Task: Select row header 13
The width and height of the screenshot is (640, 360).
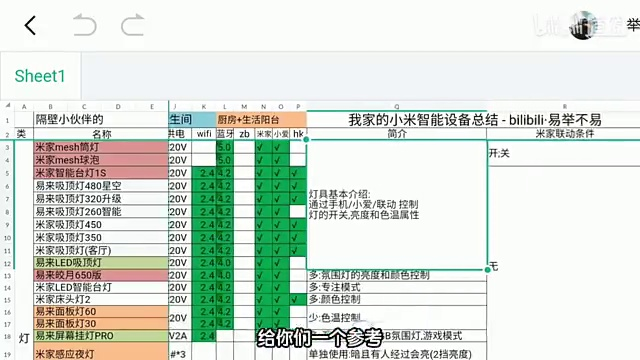Action: 7,276
